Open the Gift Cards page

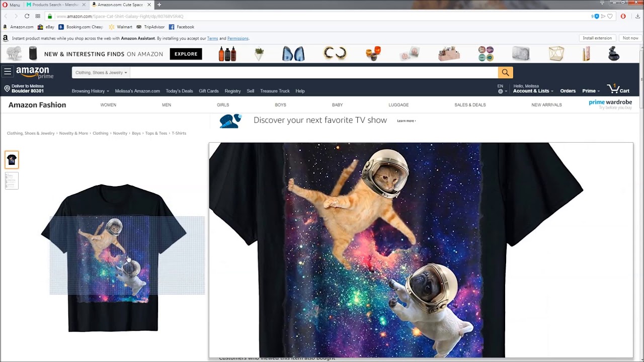(x=209, y=91)
